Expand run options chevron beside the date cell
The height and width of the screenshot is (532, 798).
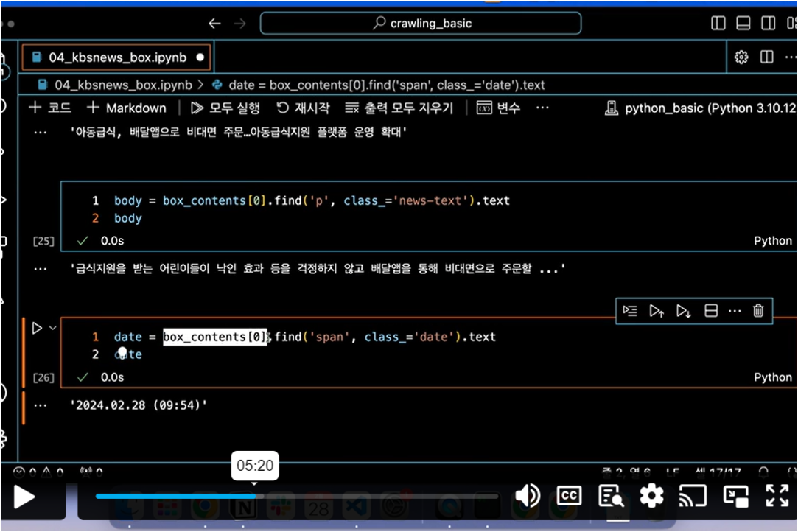click(x=52, y=328)
